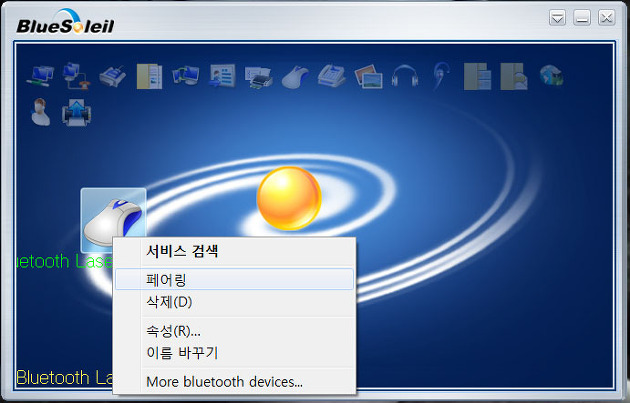The height and width of the screenshot is (403, 630).
Task: Select 페어링 in the context menu
Action: [234, 279]
